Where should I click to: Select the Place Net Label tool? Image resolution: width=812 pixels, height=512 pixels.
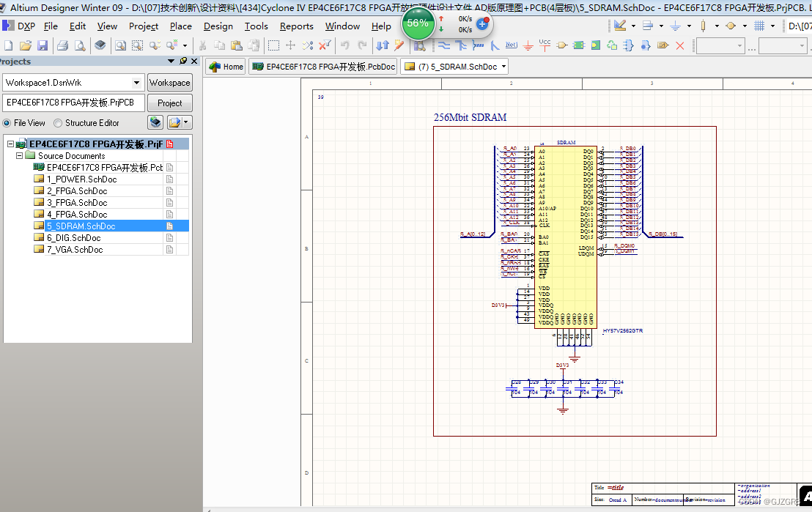pos(512,45)
